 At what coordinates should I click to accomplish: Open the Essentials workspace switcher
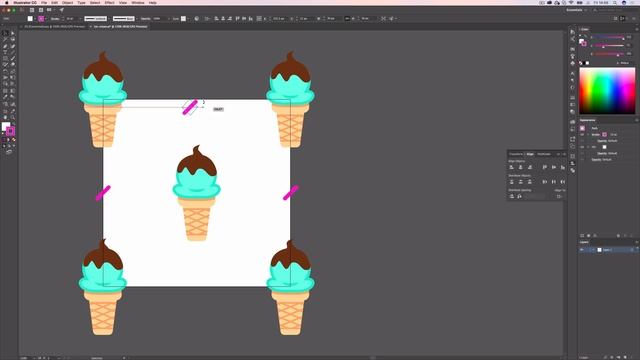[576, 10]
